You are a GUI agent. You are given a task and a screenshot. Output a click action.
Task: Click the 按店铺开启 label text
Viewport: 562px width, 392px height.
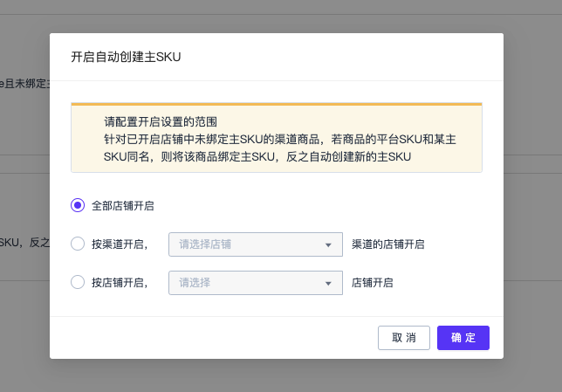[x=120, y=283]
